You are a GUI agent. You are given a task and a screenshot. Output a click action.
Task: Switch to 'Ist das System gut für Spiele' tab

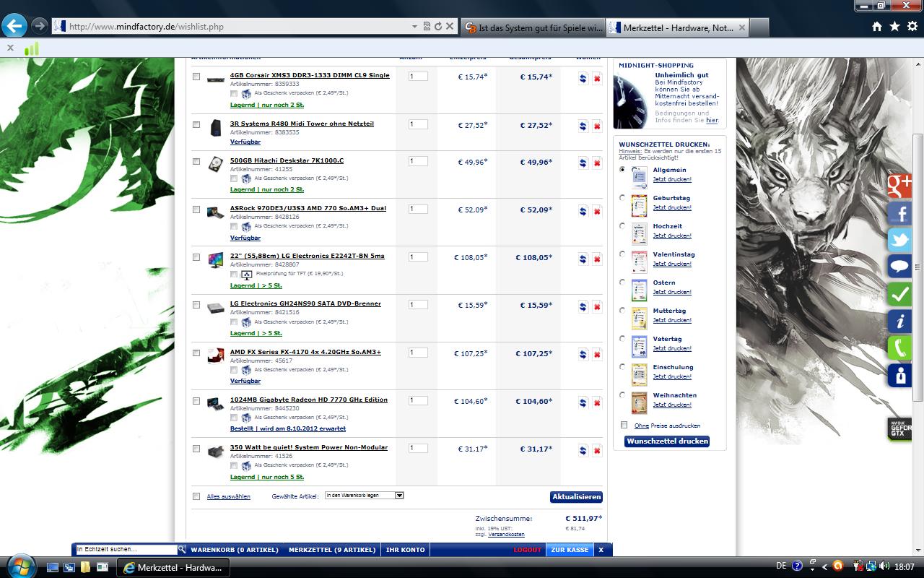[533, 28]
